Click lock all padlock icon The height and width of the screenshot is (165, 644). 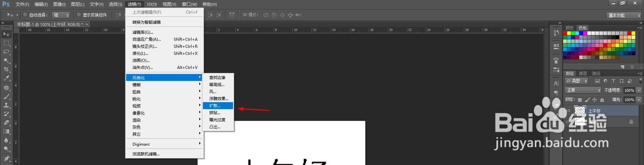(x=602, y=100)
